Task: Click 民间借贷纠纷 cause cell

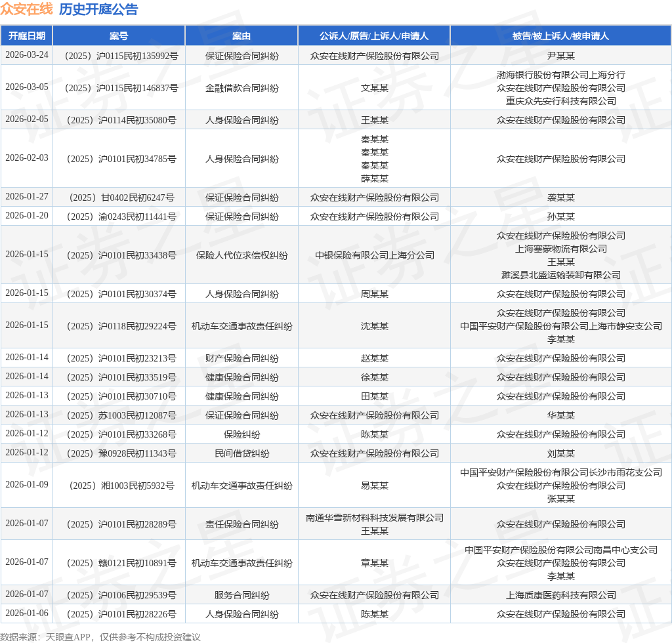Action: 241,453
